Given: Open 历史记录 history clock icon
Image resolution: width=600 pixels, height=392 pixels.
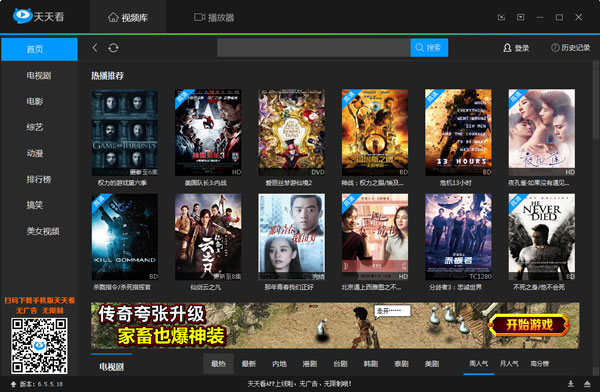Looking at the screenshot, I should (555, 47).
